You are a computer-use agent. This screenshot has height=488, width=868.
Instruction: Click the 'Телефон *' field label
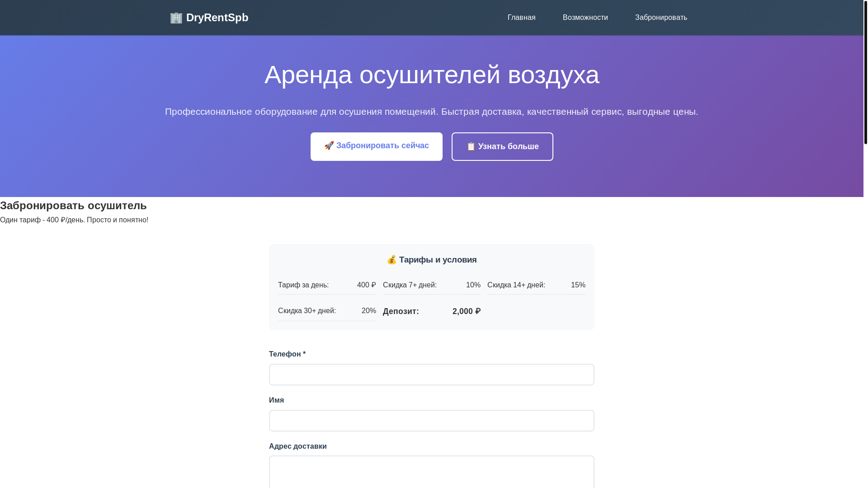point(288,354)
